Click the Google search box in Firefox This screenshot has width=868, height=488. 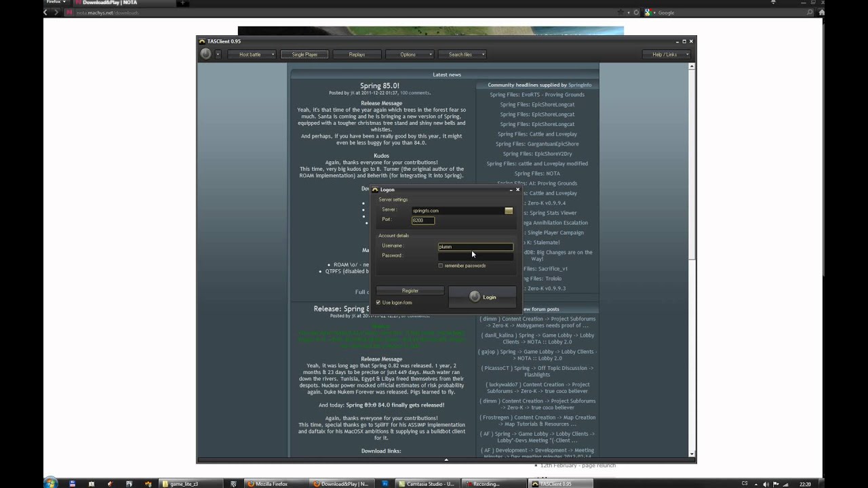click(x=730, y=12)
